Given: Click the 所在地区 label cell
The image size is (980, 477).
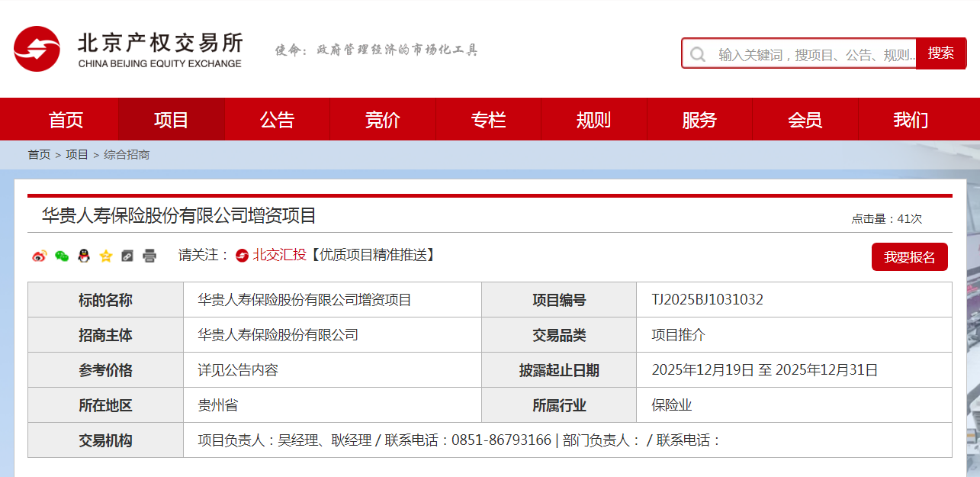Looking at the screenshot, I should pyautogui.click(x=105, y=405).
